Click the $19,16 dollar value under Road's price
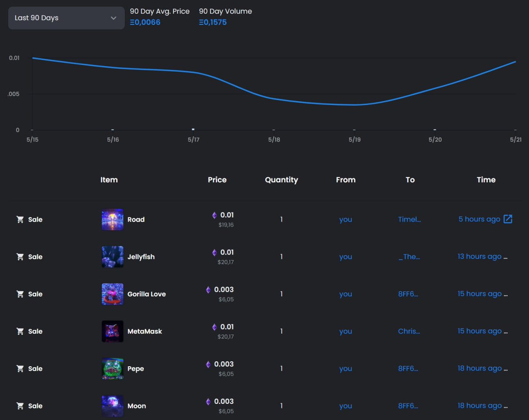The height and width of the screenshot is (420, 529). pos(226,225)
